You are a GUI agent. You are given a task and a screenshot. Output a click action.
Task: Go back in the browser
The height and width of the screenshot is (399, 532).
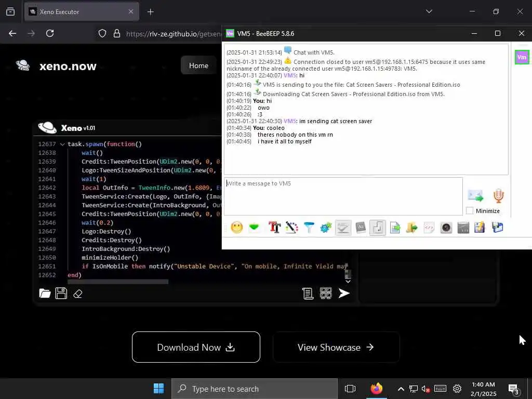[12, 33]
